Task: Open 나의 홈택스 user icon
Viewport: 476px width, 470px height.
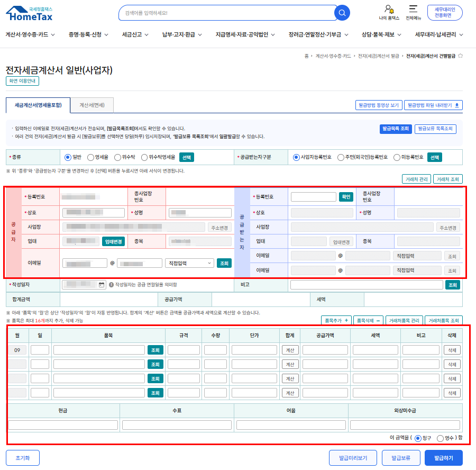Action: pyautogui.click(x=389, y=10)
